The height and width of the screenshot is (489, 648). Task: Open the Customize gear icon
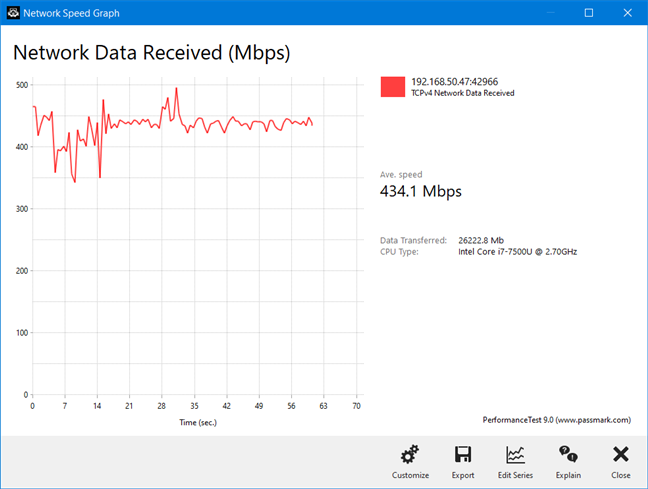[410, 454]
